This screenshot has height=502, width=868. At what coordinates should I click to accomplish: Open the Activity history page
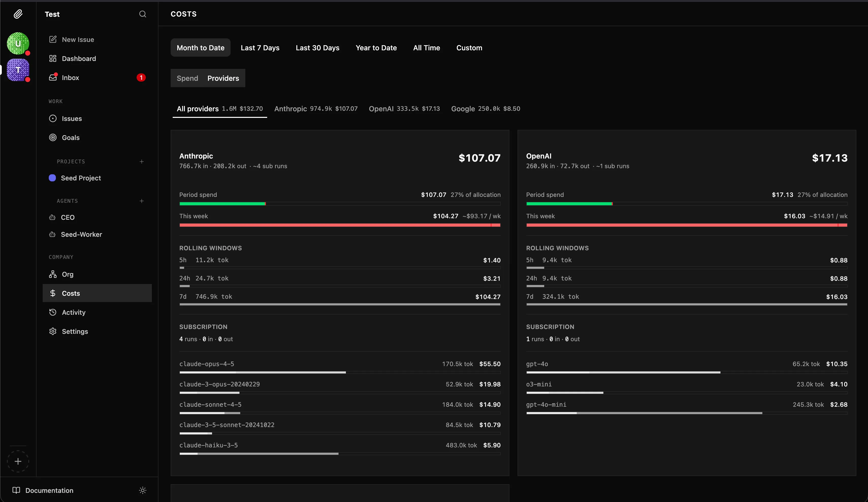click(97, 312)
